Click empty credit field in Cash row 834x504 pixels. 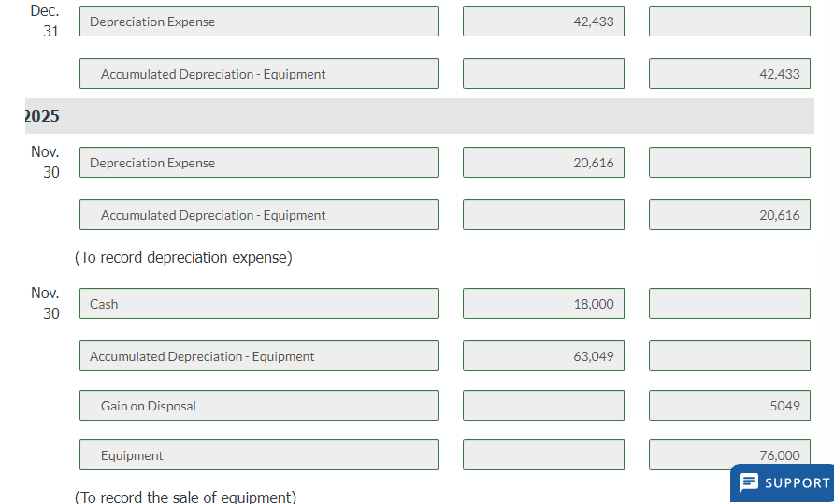(x=729, y=303)
